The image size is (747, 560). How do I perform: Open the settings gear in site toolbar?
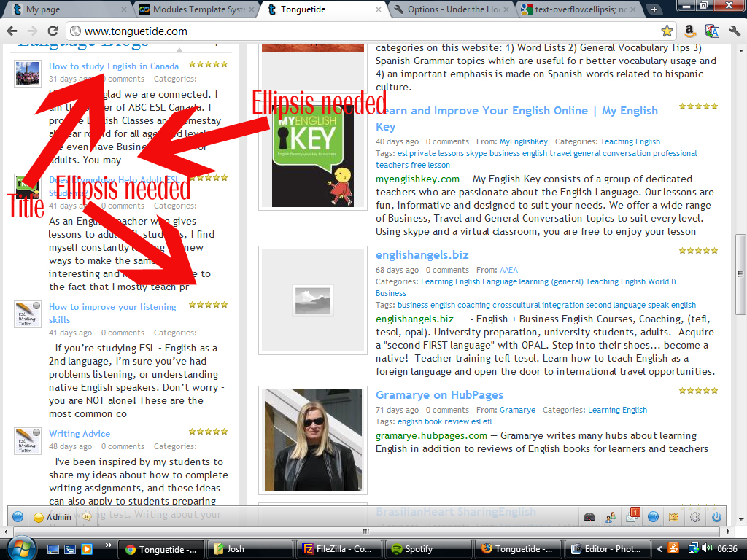(x=695, y=517)
